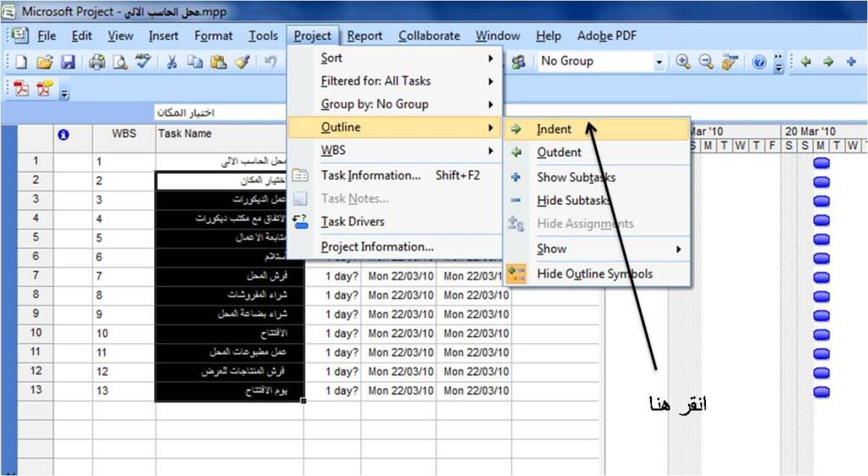Click the Assign Resources people icon
The height and width of the screenshot is (476, 868).
click(518, 62)
